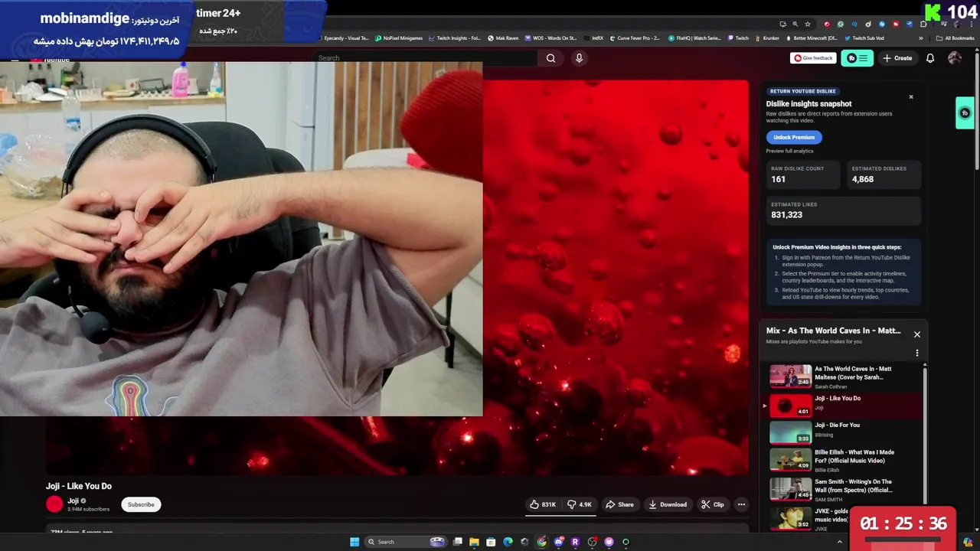
Task: Open All Bookmarks folder
Action: coord(955,38)
